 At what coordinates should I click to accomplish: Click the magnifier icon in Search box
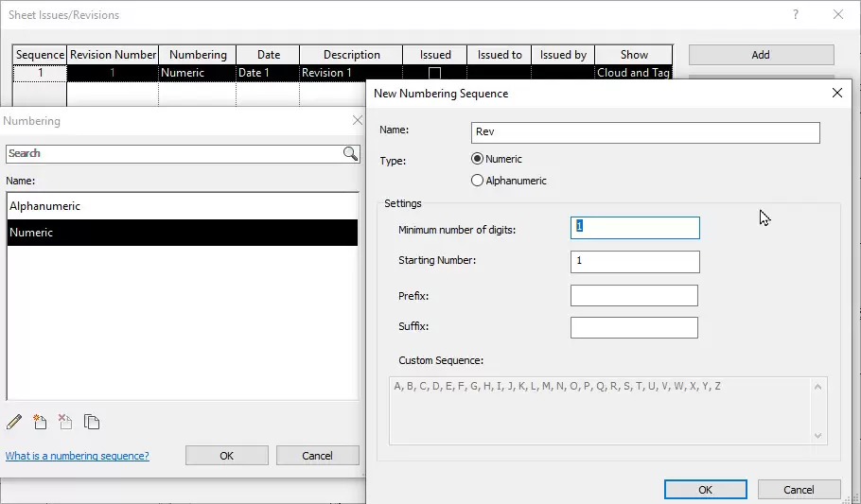pyautogui.click(x=350, y=153)
